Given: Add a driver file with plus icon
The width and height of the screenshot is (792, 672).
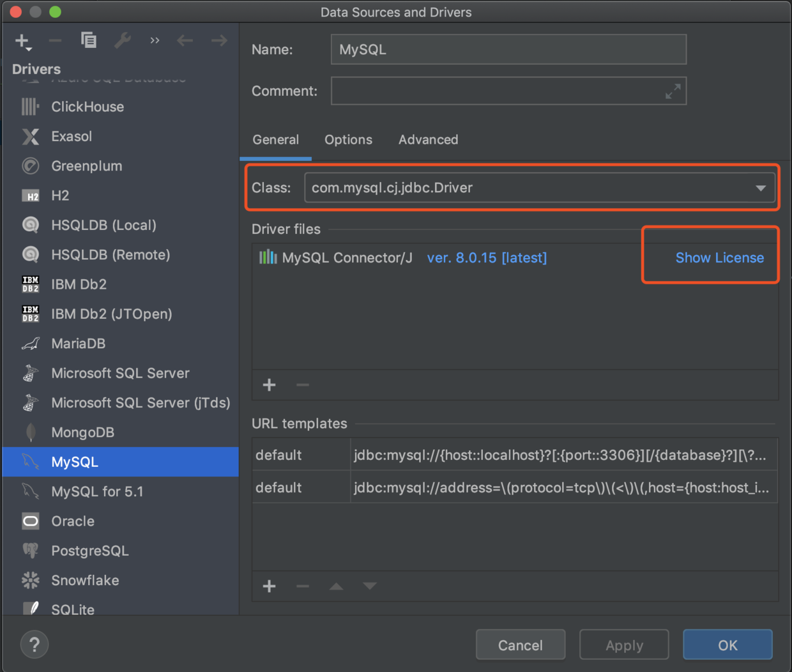Looking at the screenshot, I should tap(270, 385).
